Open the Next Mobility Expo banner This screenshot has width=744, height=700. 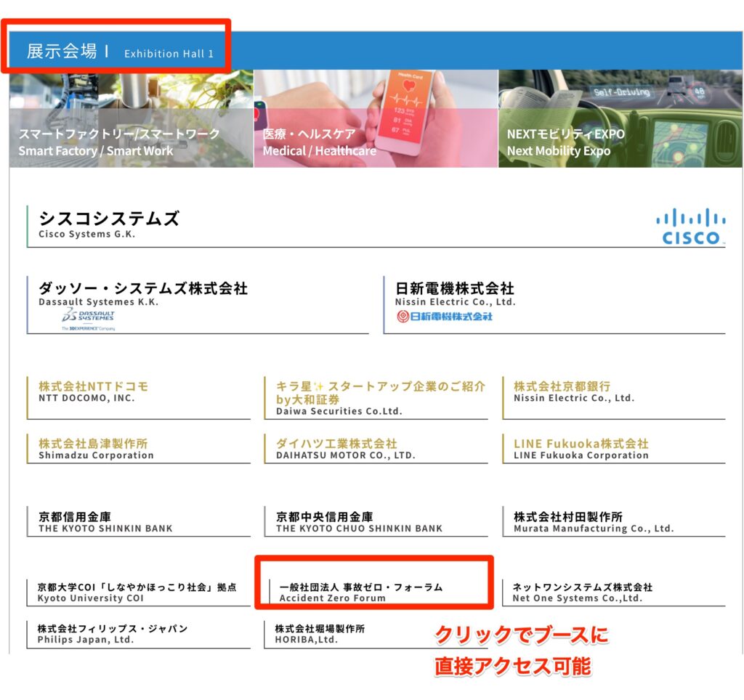tap(620, 119)
